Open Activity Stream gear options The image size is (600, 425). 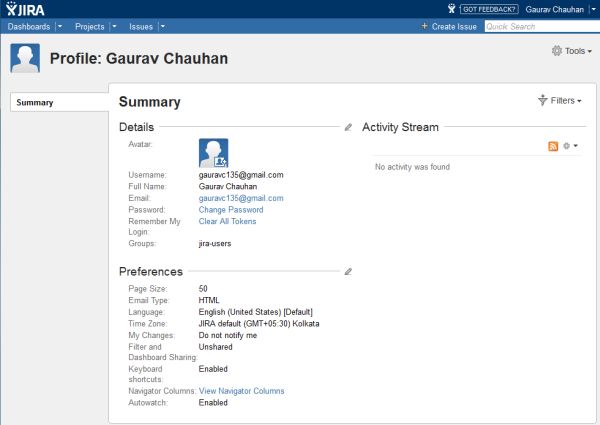pyautogui.click(x=570, y=146)
